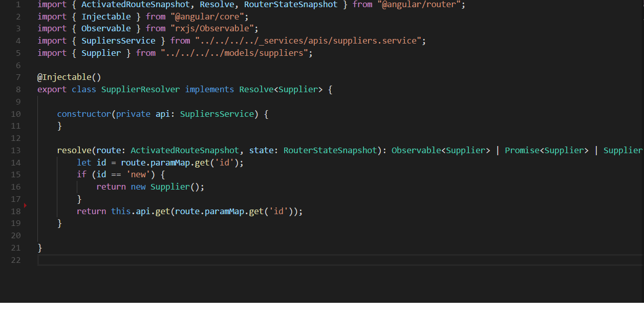Viewport: 644px width, 332px height.
Task: Click the resolve method name on line 13
Action: (74, 150)
